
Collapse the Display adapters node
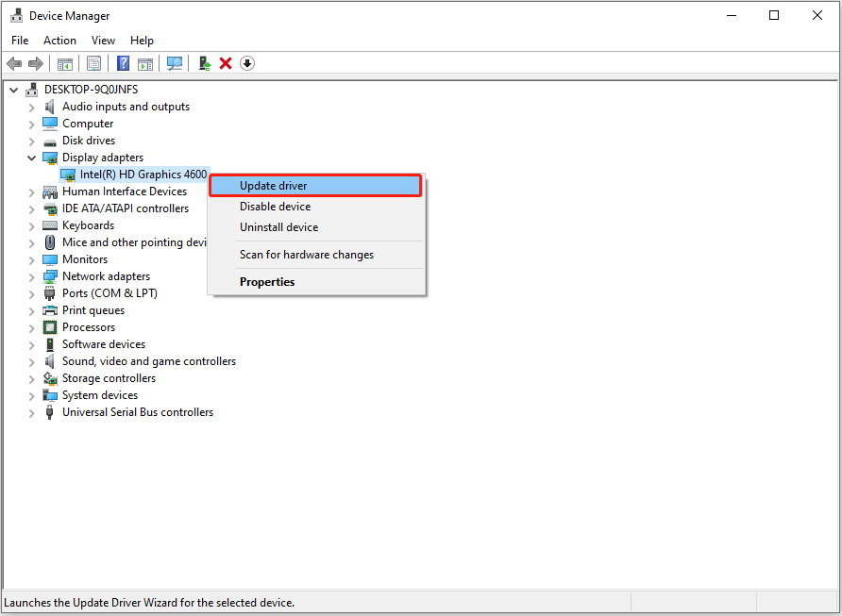(32, 158)
